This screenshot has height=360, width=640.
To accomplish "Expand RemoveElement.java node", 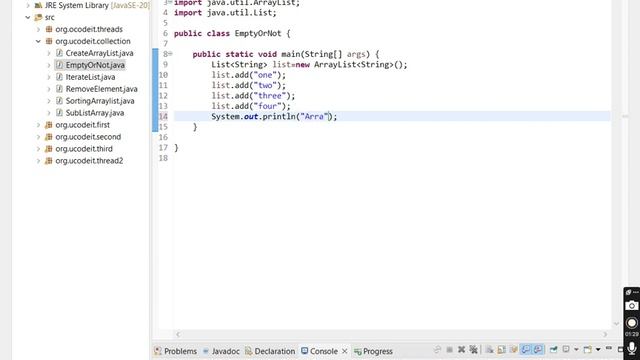I will click(x=49, y=89).
